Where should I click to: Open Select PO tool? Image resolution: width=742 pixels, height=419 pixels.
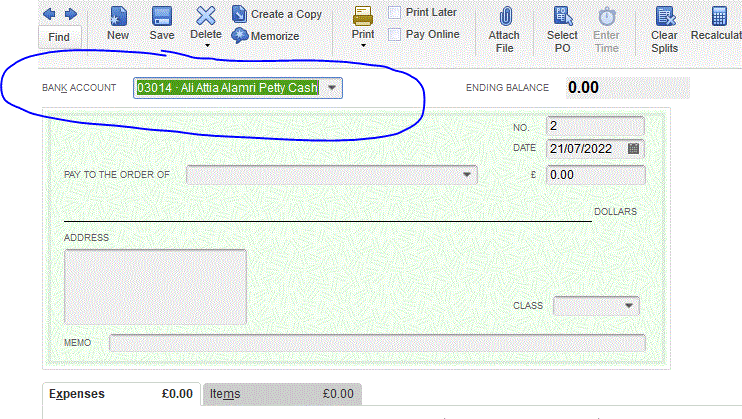coord(563,30)
